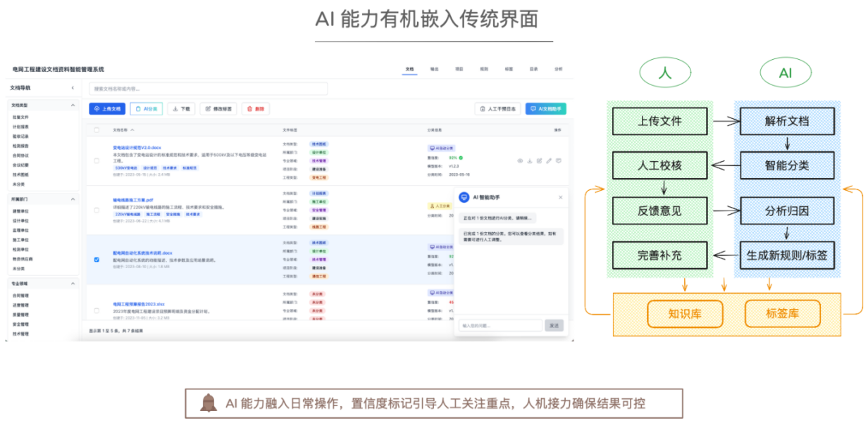The width and height of the screenshot is (868, 423).
Task: Collapse the 专业领域 section
Action: tap(73, 284)
